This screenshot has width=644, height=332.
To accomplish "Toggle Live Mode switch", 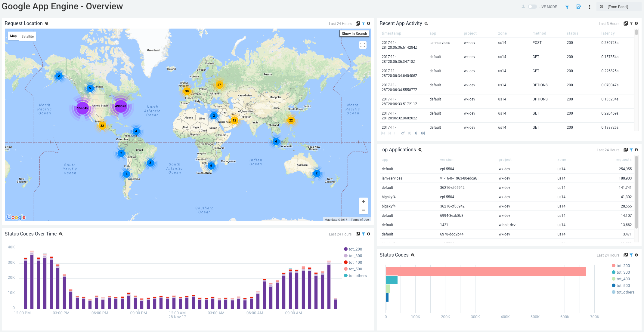I will coord(532,7).
